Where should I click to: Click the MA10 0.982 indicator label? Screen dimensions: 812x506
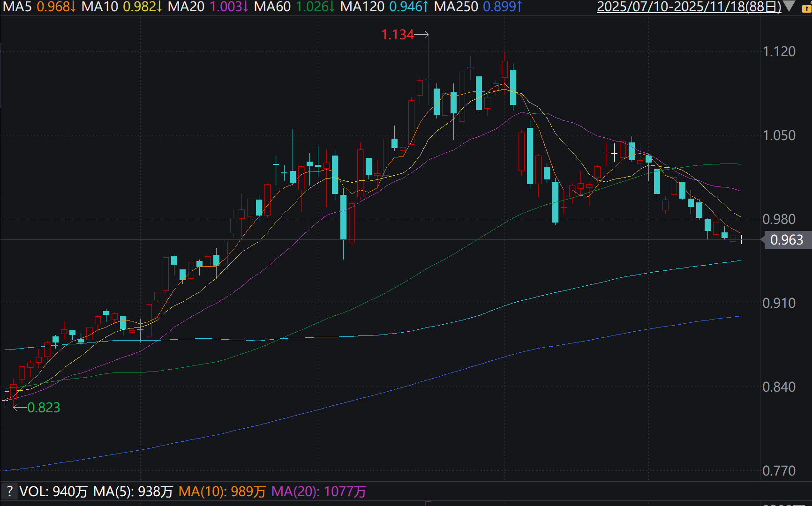(122, 7)
